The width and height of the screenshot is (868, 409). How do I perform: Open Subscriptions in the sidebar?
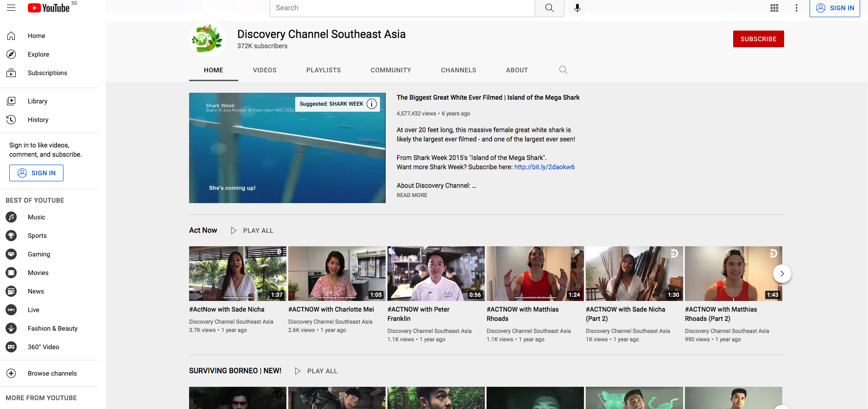click(49, 73)
